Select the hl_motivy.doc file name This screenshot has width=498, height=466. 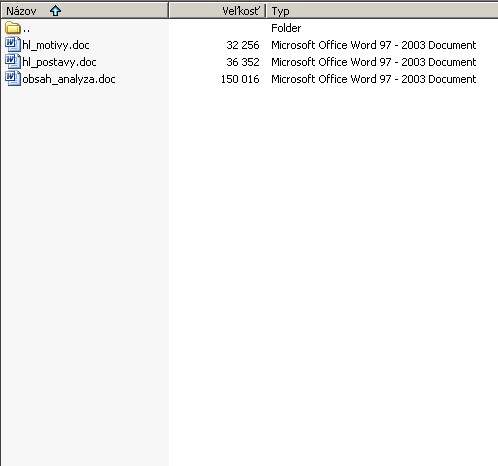(56, 45)
